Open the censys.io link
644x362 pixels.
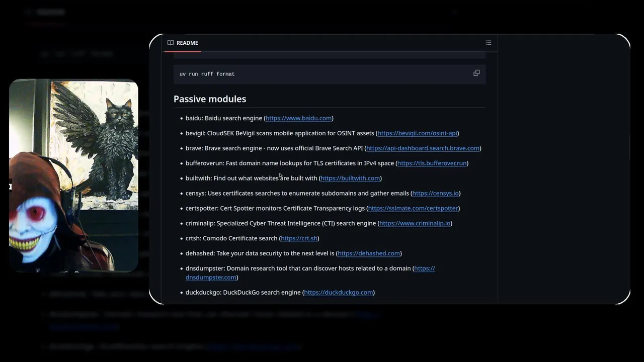(x=435, y=194)
